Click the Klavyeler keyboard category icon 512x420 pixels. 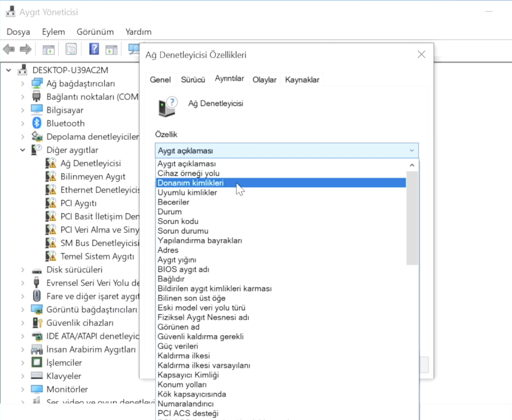tap(37, 376)
